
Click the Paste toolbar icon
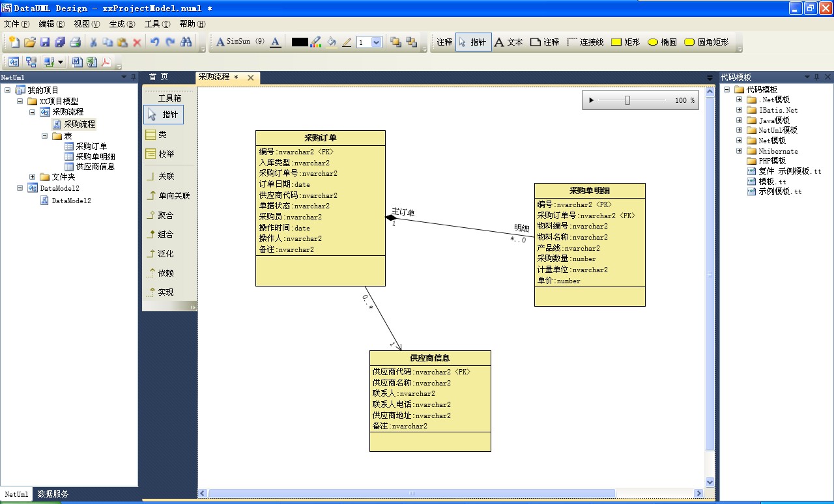(x=122, y=42)
